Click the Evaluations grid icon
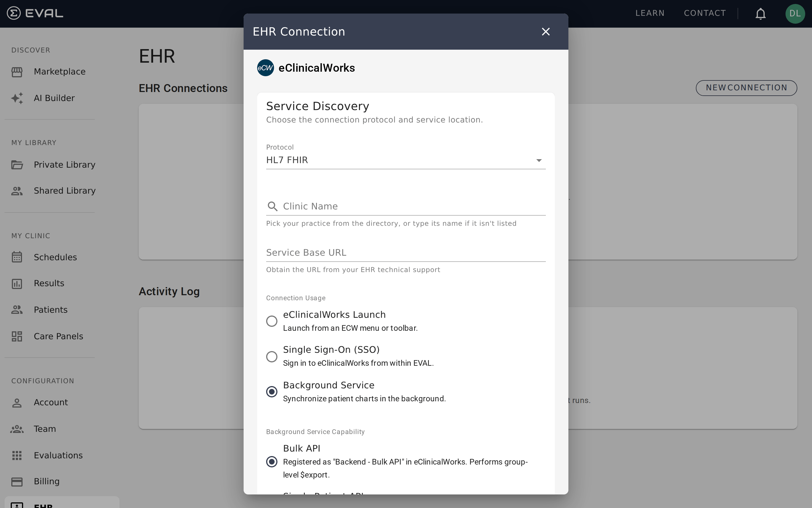 pos(17,455)
